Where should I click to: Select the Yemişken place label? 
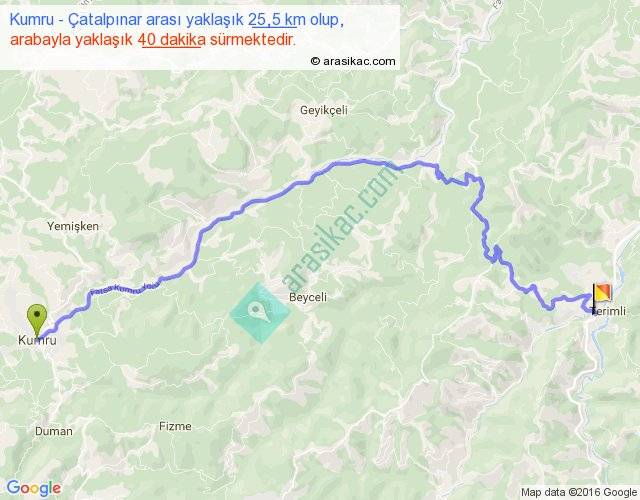(73, 226)
